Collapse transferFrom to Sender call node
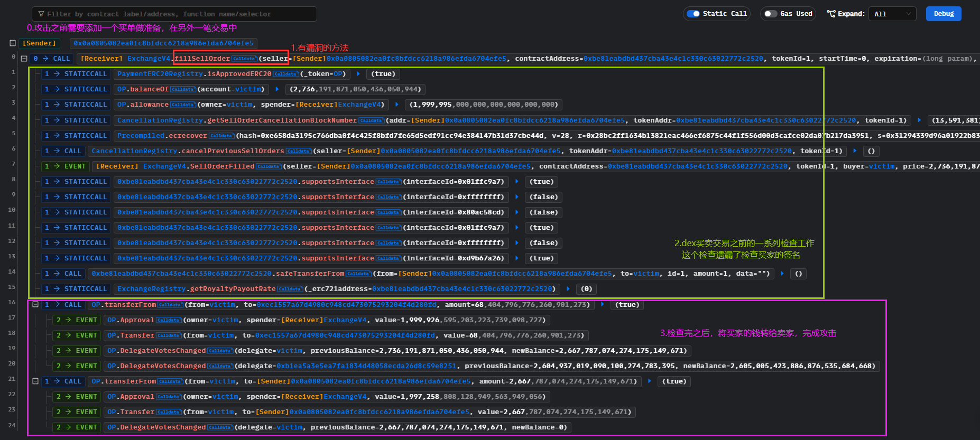 (x=35, y=381)
